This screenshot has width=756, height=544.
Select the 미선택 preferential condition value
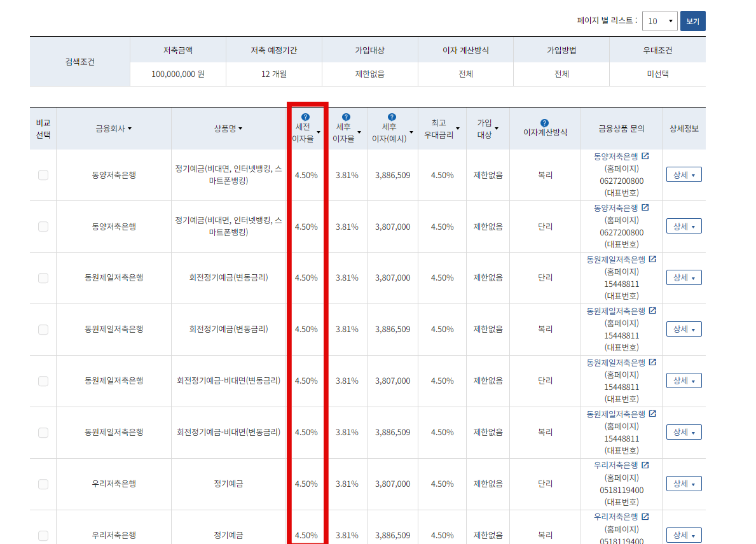(x=657, y=74)
